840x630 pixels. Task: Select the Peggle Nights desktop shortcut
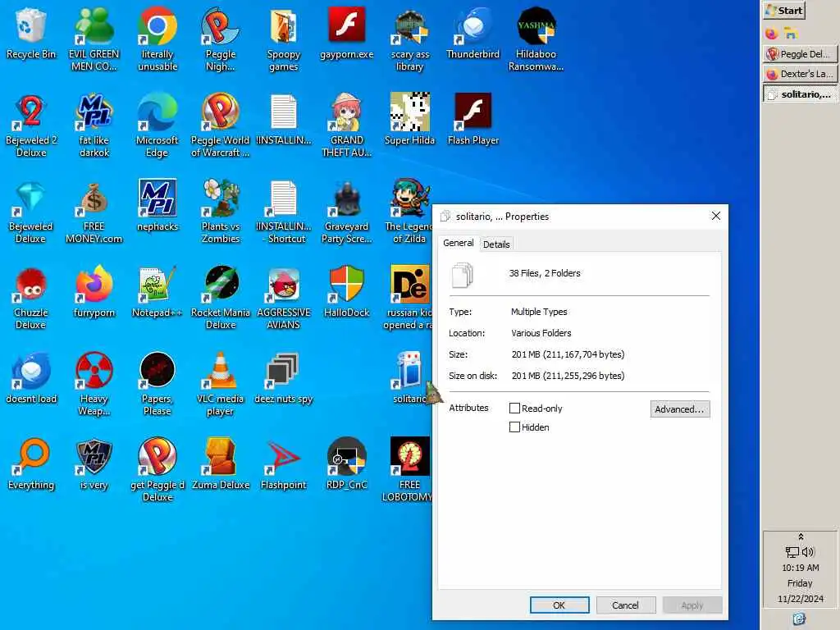[220, 39]
